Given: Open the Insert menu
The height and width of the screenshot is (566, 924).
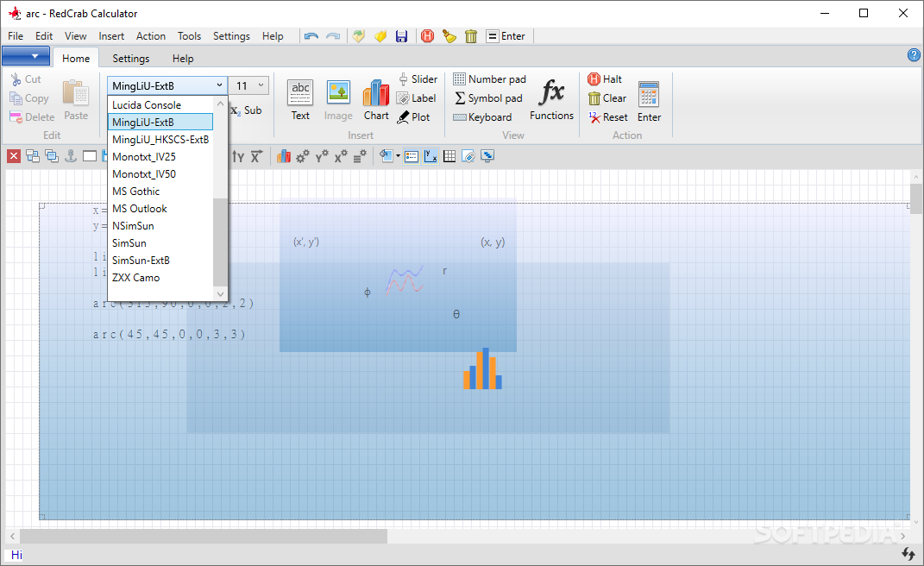Looking at the screenshot, I should click(x=111, y=36).
